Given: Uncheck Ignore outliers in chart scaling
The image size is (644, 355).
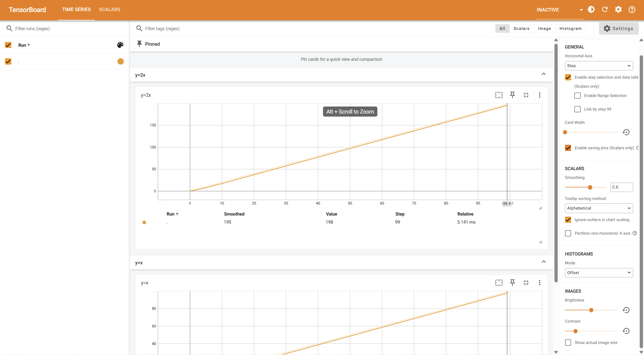Looking at the screenshot, I should [x=568, y=220].
